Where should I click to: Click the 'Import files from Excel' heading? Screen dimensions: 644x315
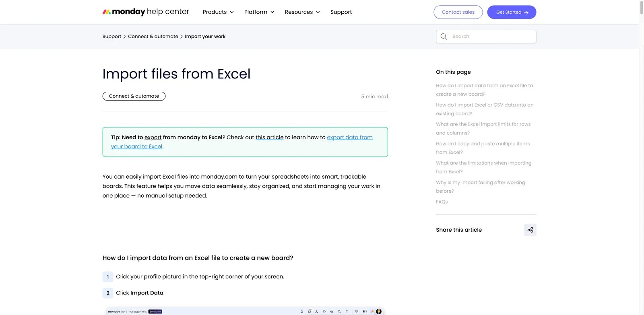point(176,74)
